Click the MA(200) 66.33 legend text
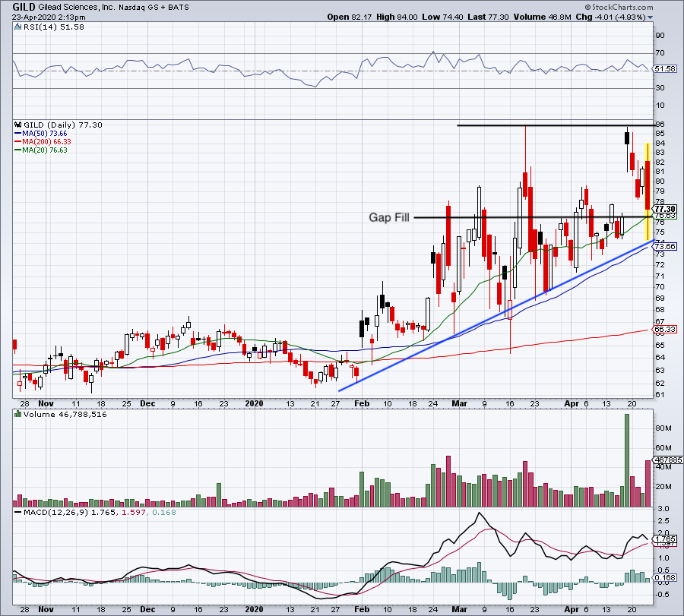 click(x=46, y=142)
